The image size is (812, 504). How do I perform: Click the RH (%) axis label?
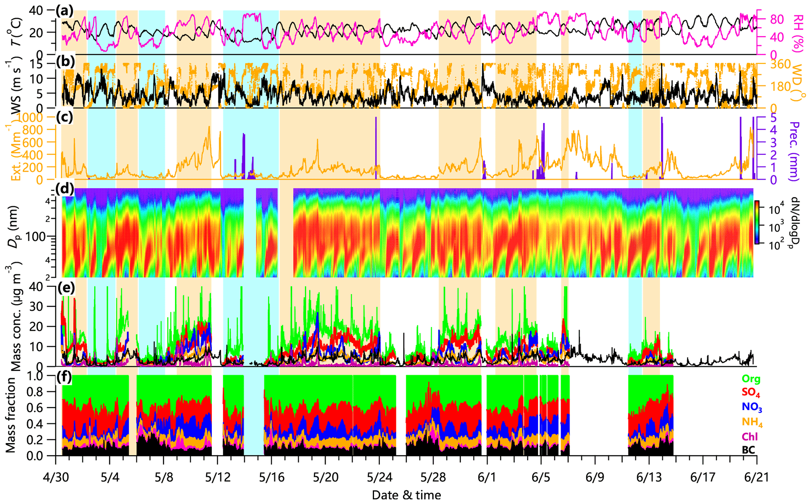click(798, 33)
